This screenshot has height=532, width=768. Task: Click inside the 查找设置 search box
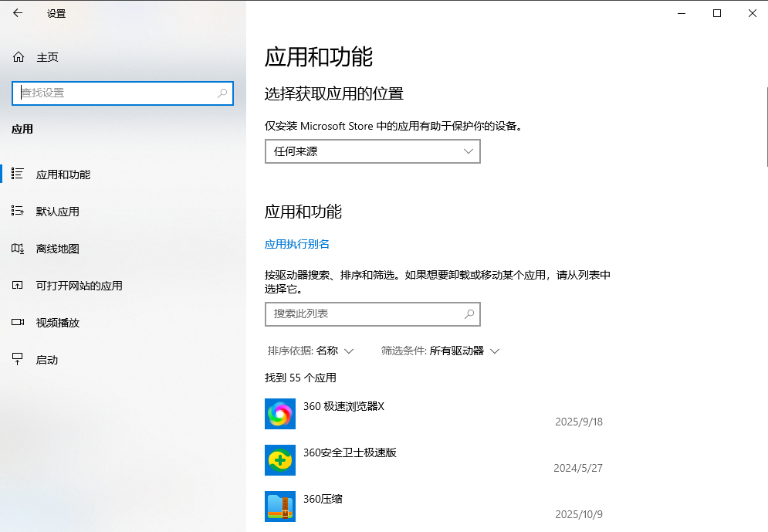(x=122, y=93)
